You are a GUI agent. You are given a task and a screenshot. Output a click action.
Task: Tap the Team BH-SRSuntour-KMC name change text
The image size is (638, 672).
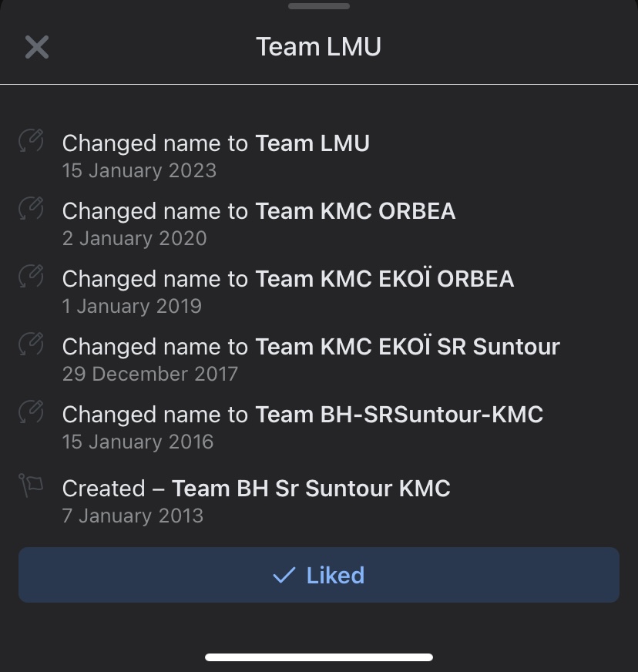point(303,415)
